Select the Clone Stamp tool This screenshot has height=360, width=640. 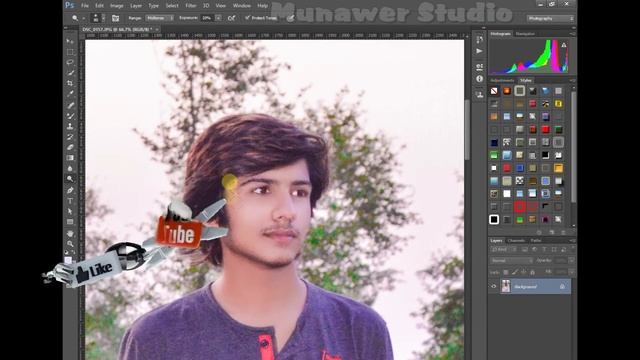click(70, 126)
